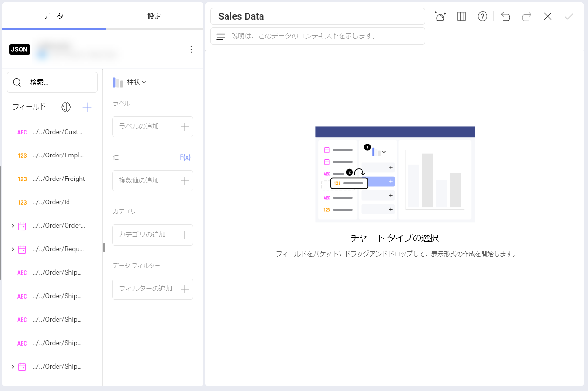Viewport: 588px width, 391px height.
Task: Expand the Order/Order... date field
Action: click(12, 226)
